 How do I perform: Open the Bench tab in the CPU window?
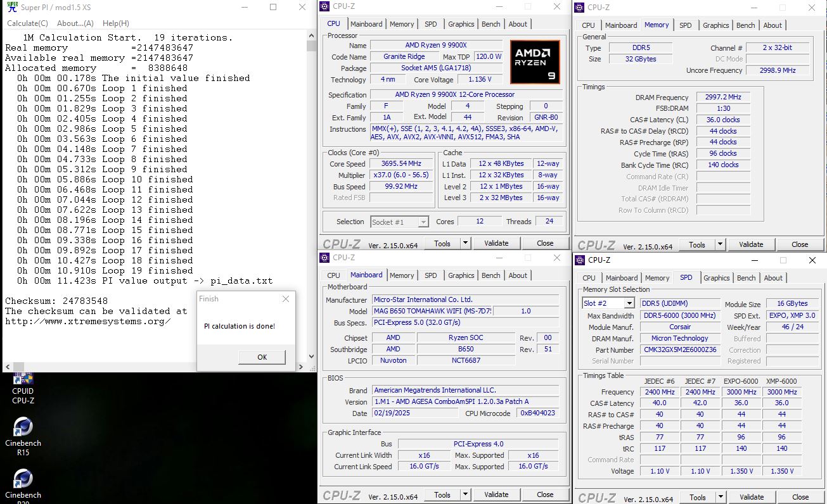[x=490, y=24]
